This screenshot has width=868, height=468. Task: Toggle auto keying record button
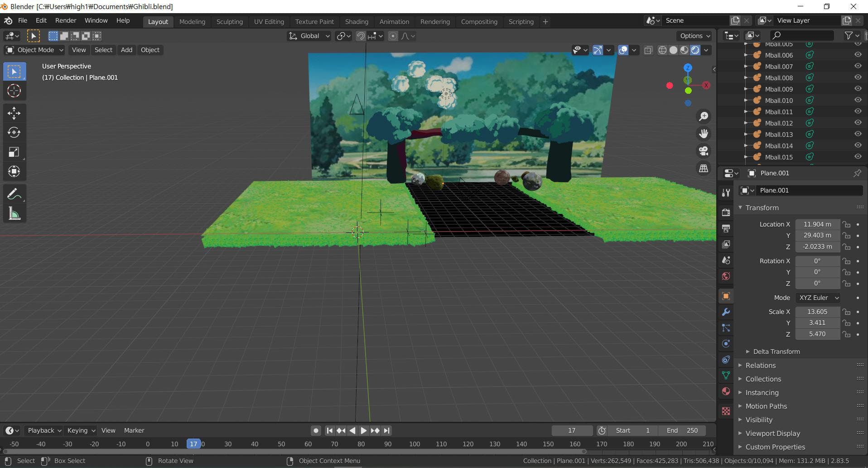click(x=316, y=430)
